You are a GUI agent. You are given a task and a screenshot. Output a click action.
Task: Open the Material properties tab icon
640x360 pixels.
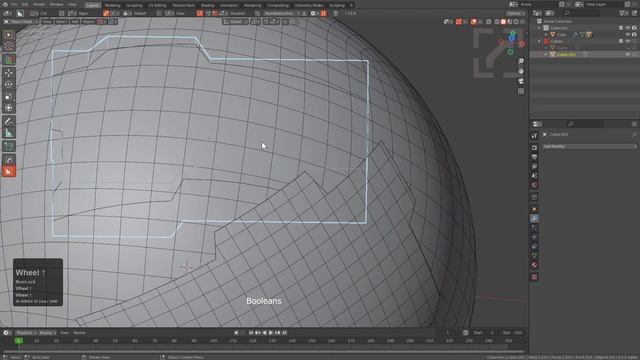click(534, 265)
